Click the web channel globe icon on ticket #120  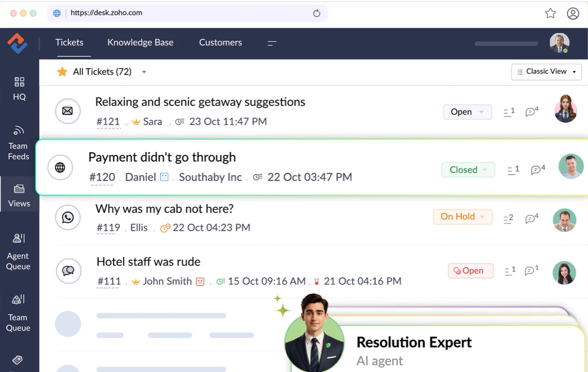tap(60, 167)
